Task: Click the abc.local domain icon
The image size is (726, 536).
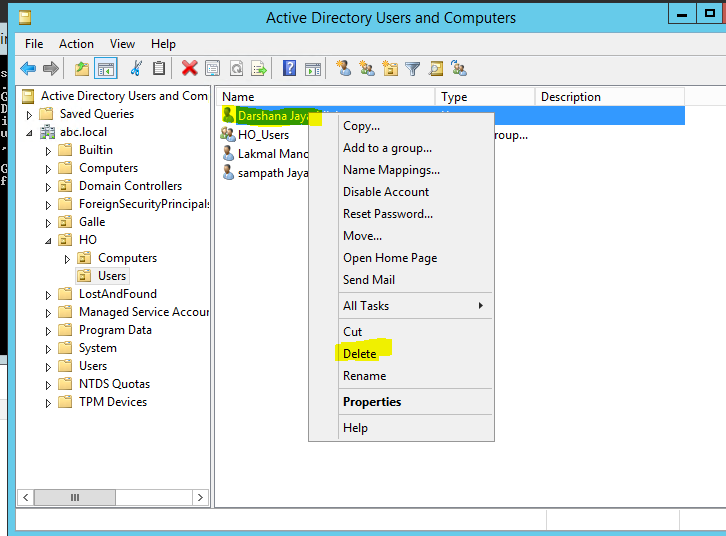Action: pyautogui.click(x=47, y=132)
